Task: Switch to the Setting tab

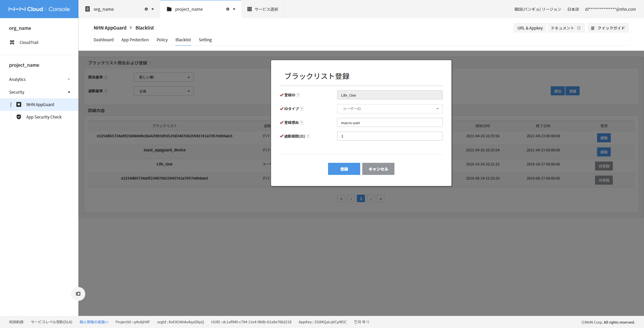Action: tap(205, 40)
